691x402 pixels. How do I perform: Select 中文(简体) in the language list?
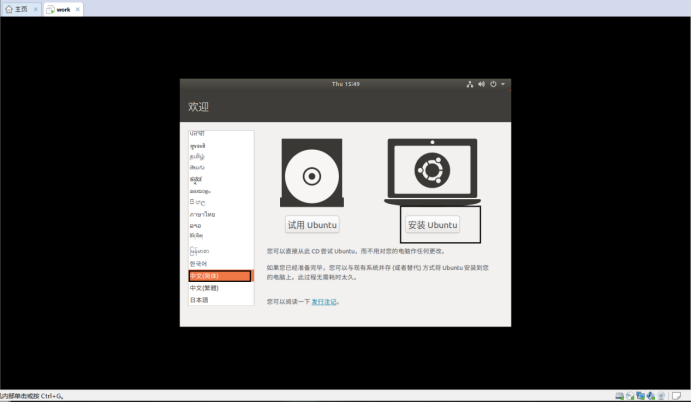point(220,276)
